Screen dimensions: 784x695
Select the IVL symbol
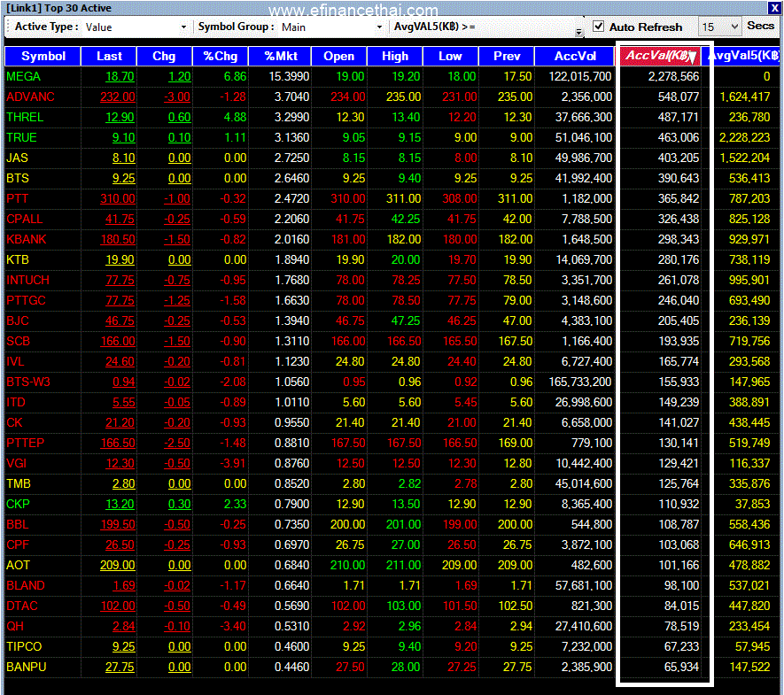point(15,362)
